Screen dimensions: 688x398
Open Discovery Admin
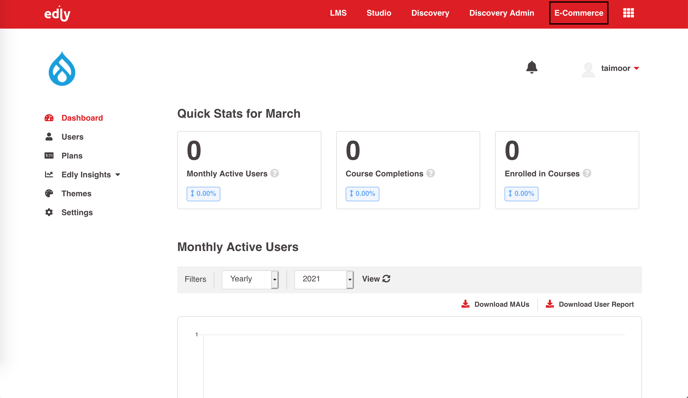tap(502, 13)
